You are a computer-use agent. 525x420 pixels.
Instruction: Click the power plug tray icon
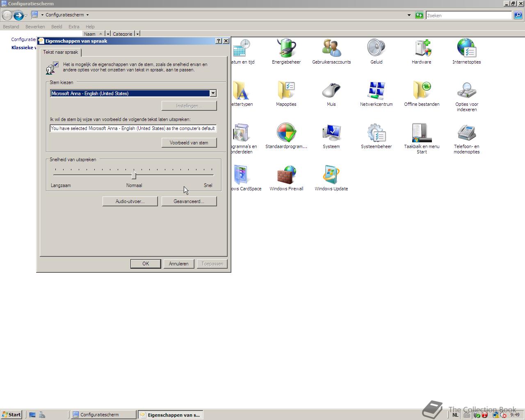pos(477,415)
